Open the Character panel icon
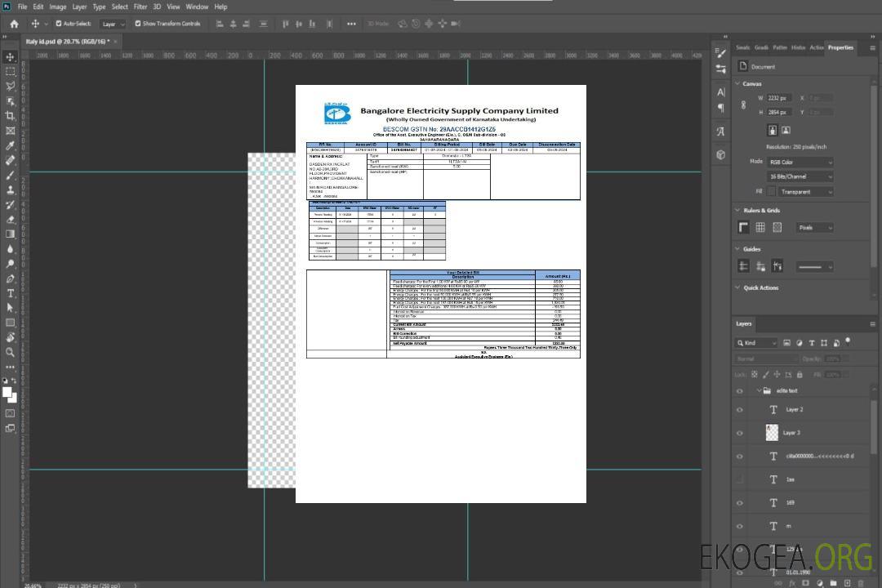 point(721,92)
